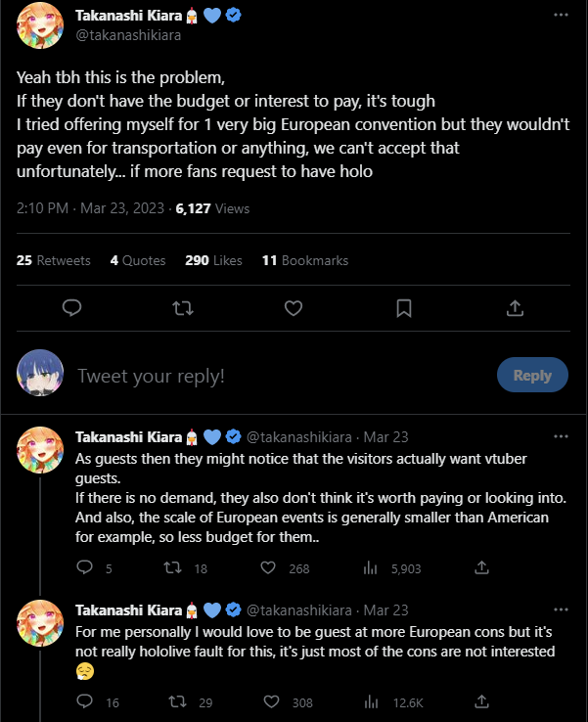This screenshot has height=722, width=588.
Task: Open the 4 Quotes list
Action: (x=138, y=260)
